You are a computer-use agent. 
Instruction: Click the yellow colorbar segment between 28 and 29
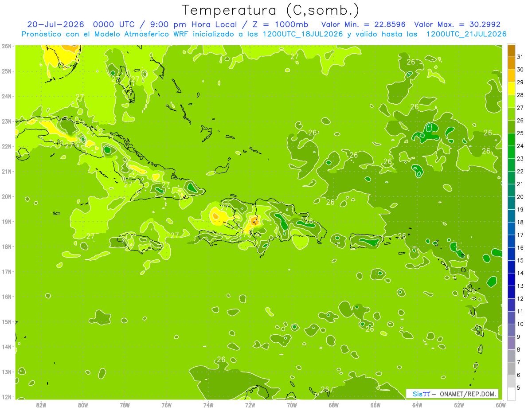511,88
